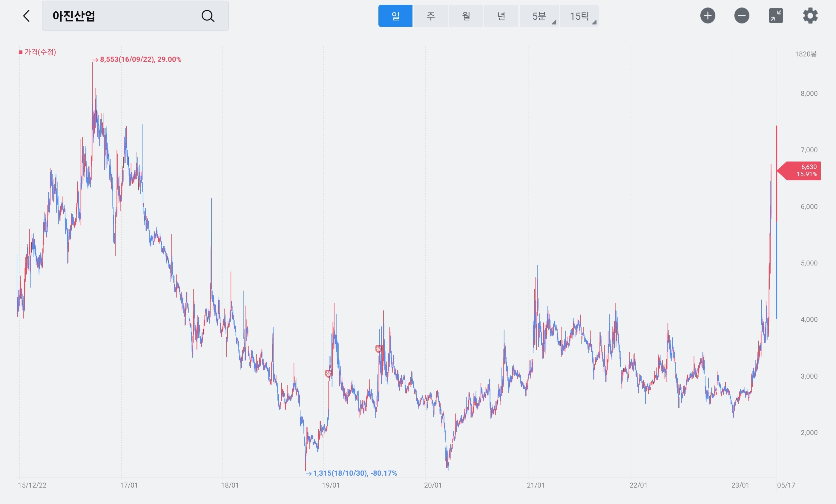Viewport: 836px width, 504px height.
Task: Switch to the 년 yearly chart tab
Action: pyautogui.click(x=501, y=16)
